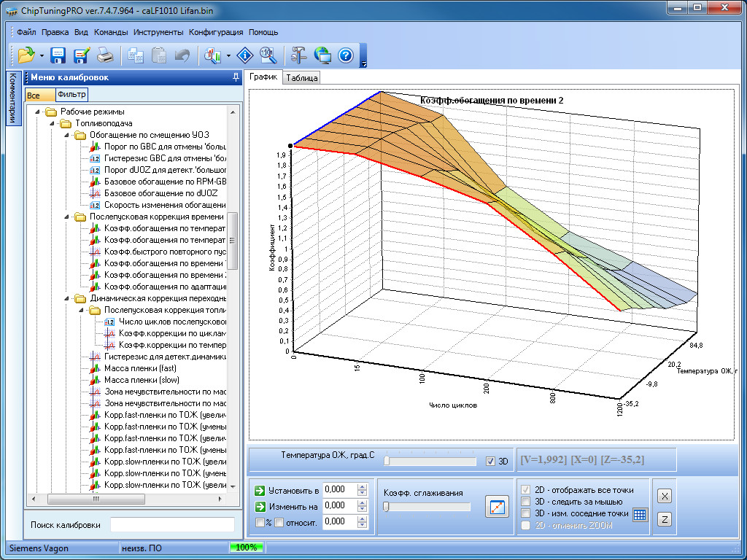Click the blue info diamond icon
747x560 pixels.
(x=246, y=55)
